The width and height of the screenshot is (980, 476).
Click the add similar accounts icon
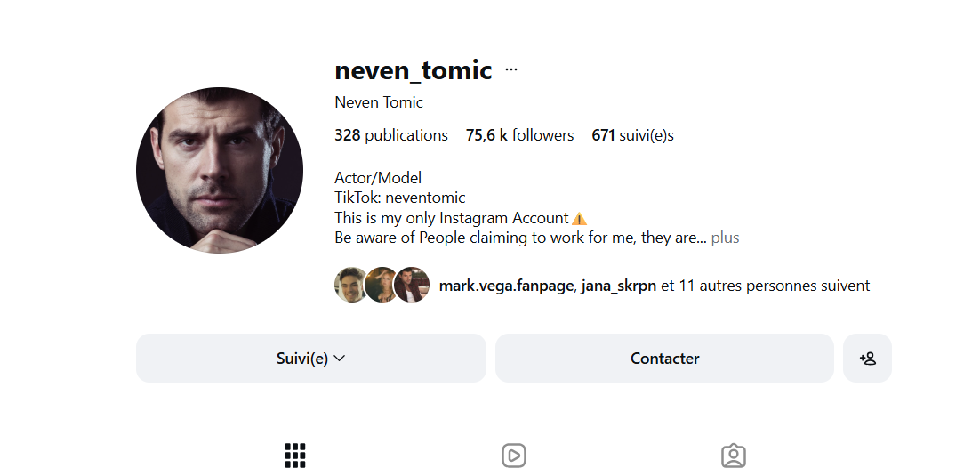click(867, 359)
